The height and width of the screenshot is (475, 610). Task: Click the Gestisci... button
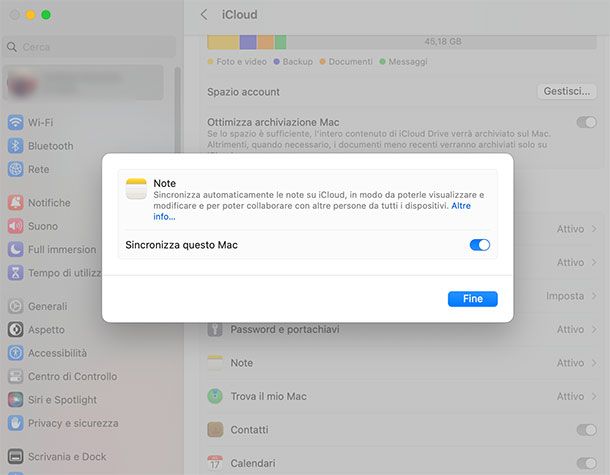tap(567, 91)
